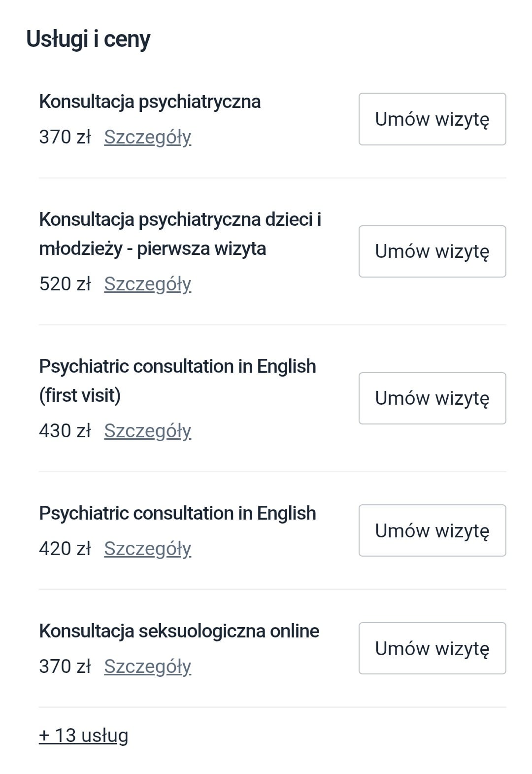
Task: Book Konsultacja seksuologiczna online visit
Action: [x=432, y=648]
